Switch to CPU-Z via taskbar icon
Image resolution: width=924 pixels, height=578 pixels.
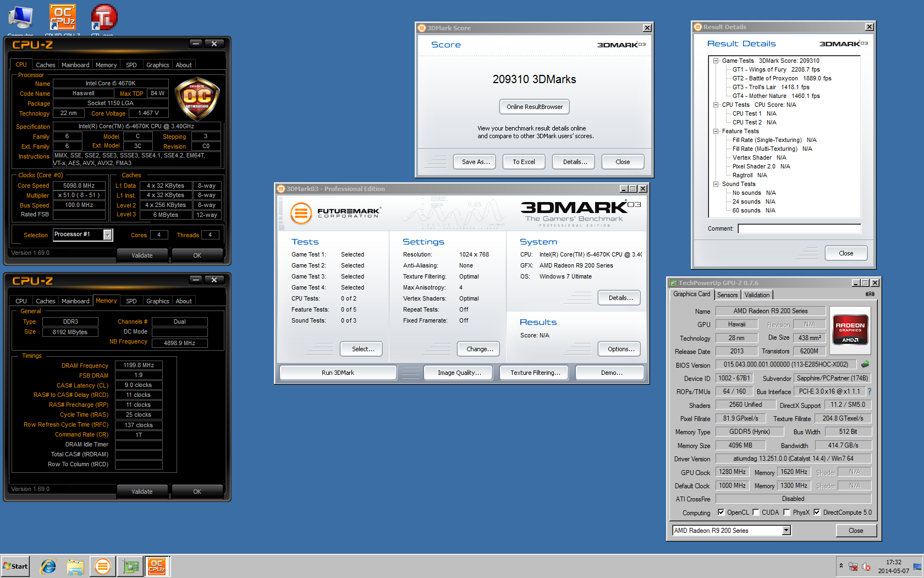pos(157,566)
